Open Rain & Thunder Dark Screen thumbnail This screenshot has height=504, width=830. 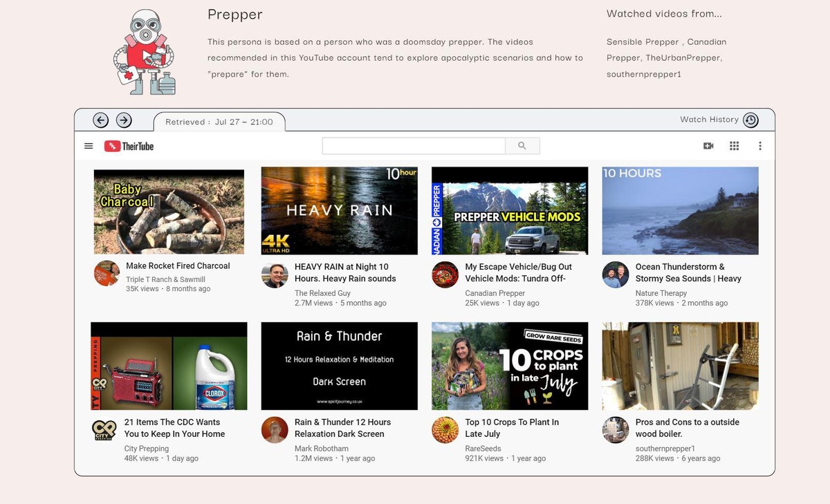coord(340,366)
